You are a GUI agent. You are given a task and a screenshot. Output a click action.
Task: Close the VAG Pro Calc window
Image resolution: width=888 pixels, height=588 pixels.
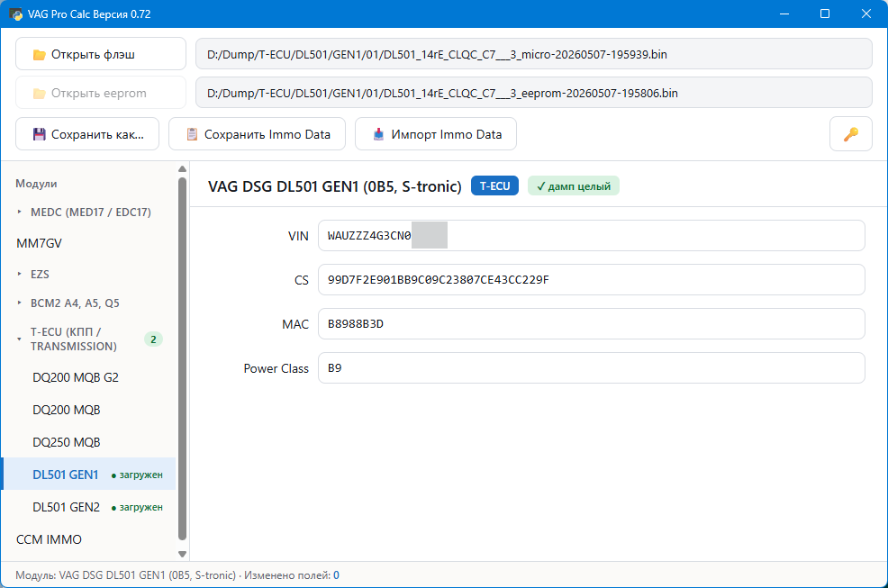[x=866, y=14]
